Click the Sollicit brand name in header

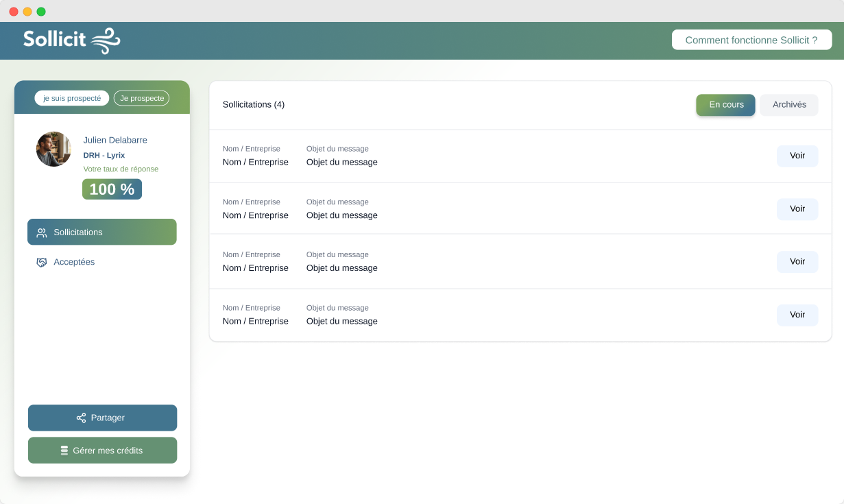pyautogui.click(x=55, y=39)
